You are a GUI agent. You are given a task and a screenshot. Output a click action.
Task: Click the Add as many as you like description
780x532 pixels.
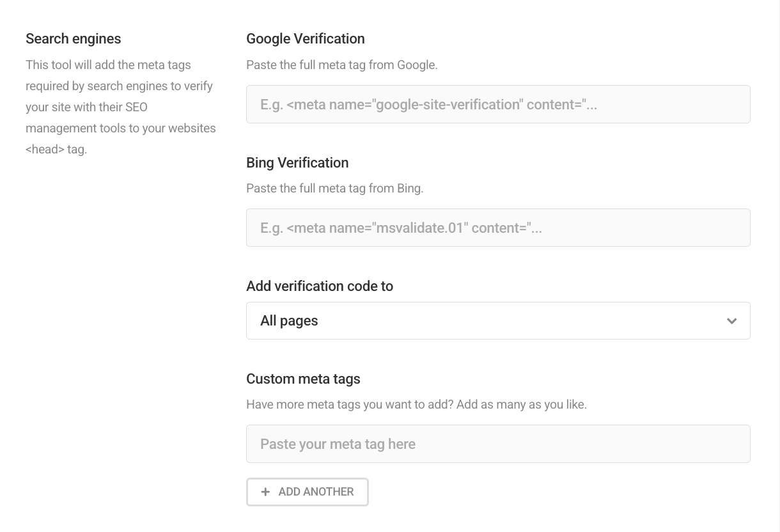tap(416, 404)
